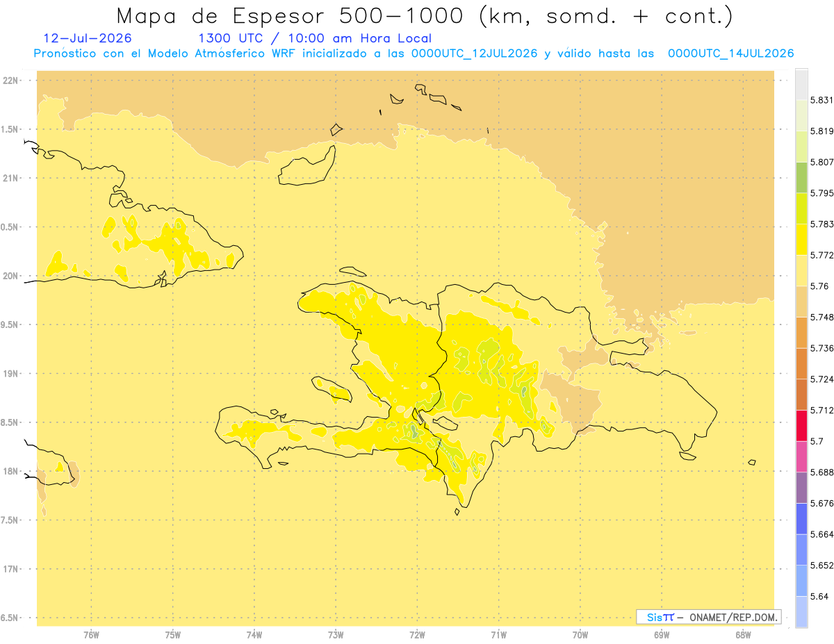The height and width of the screenshot is (644, 834).
Task: Select the dark blue swatch between 5.676 and 5.664
Action: (x=801, y=518)
